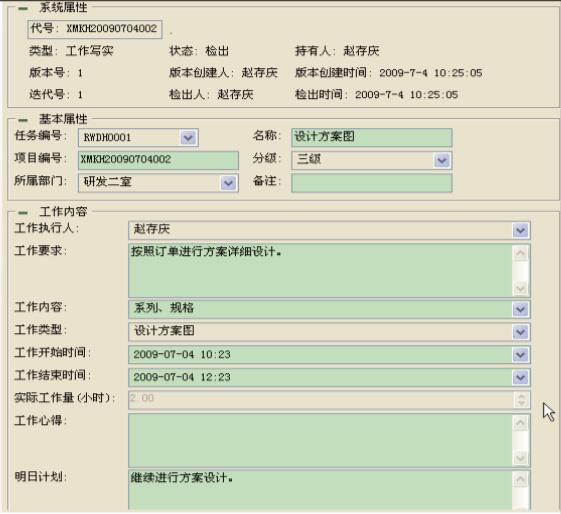
Task: Click 工作心得 scrollbar up arrow
Action: (521, 423)
